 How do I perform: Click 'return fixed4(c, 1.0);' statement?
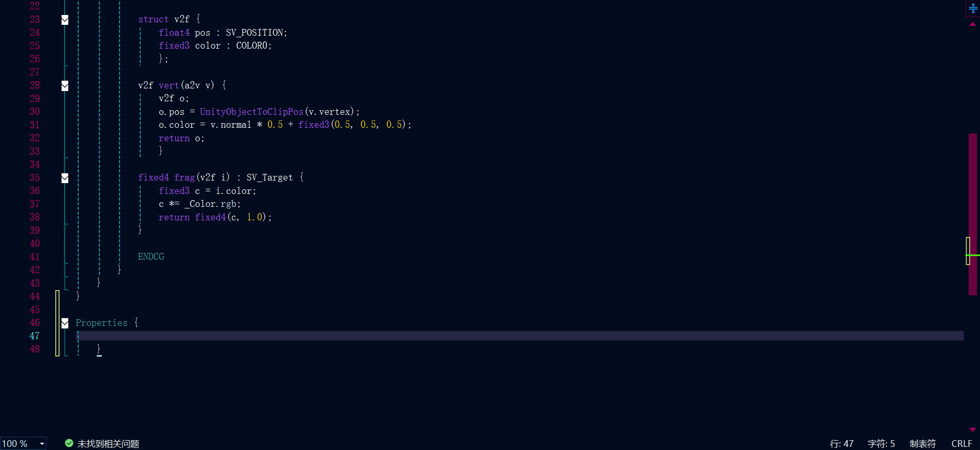tap(215, 217)
